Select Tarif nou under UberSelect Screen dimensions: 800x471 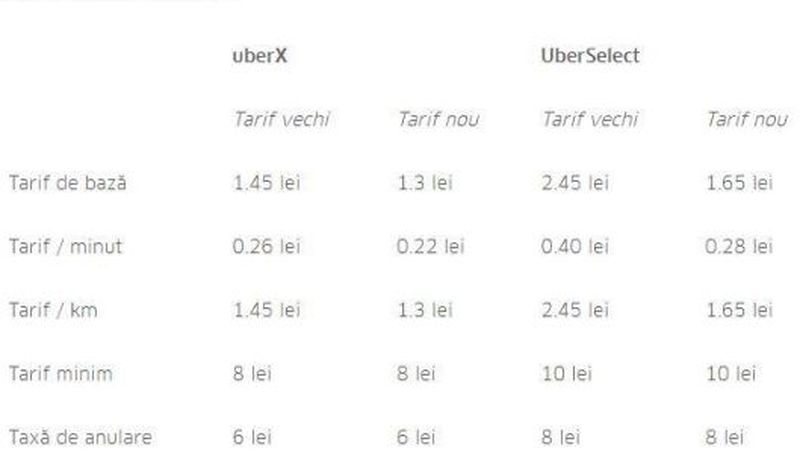point(746,120)
